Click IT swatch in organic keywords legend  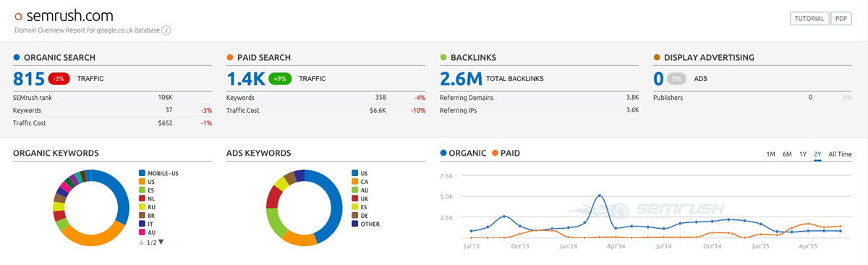142,224
